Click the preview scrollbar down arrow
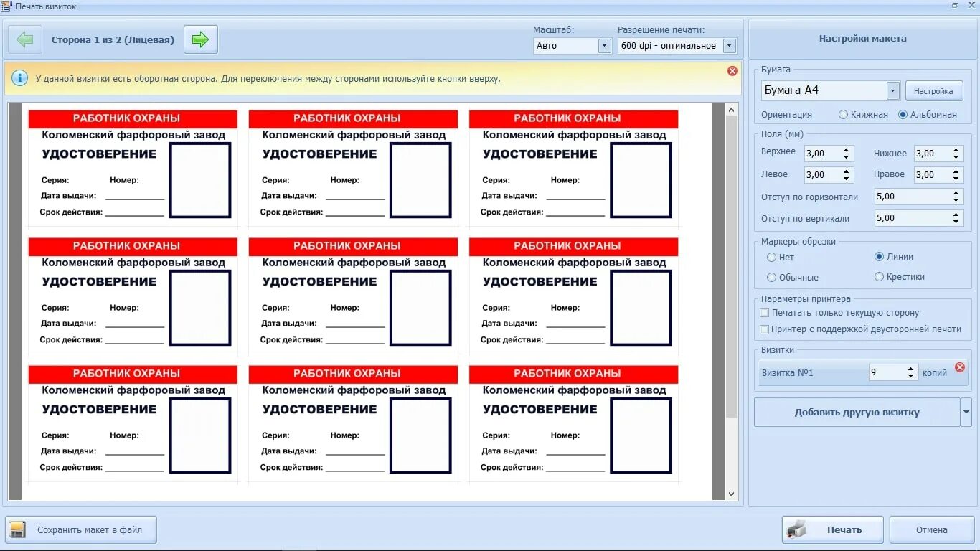 732,494
